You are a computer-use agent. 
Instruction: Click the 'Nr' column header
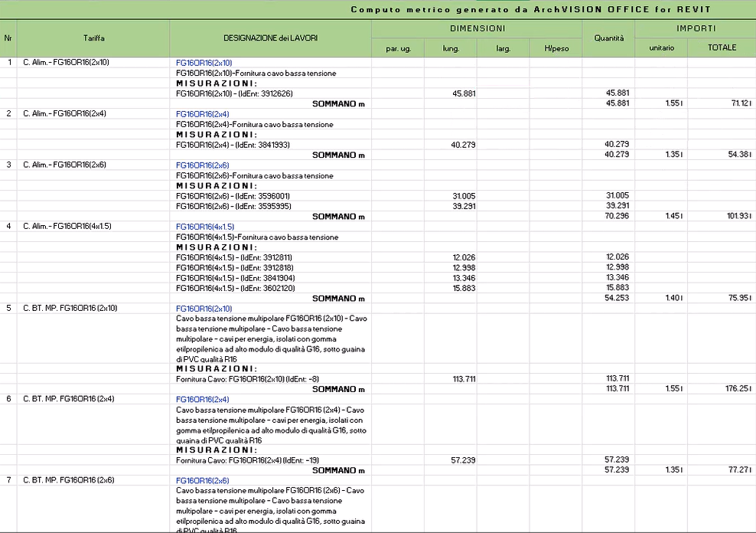(8, 38)
